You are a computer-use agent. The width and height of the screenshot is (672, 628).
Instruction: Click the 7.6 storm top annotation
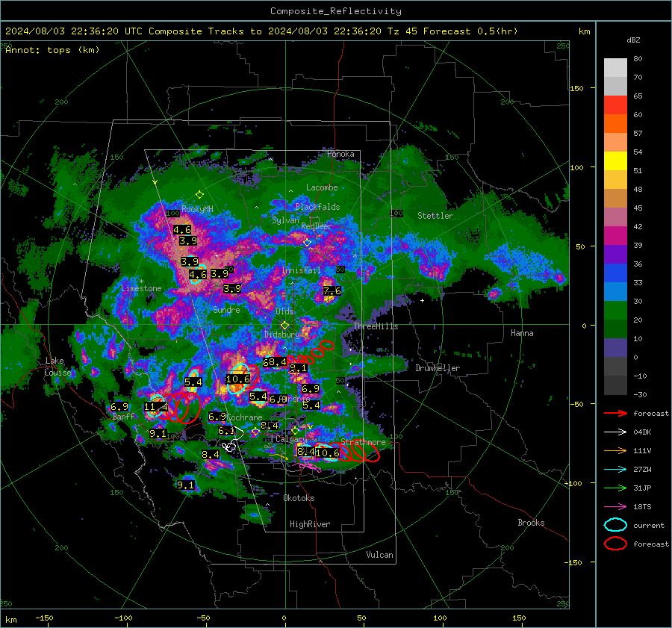[x=332, y=291]
